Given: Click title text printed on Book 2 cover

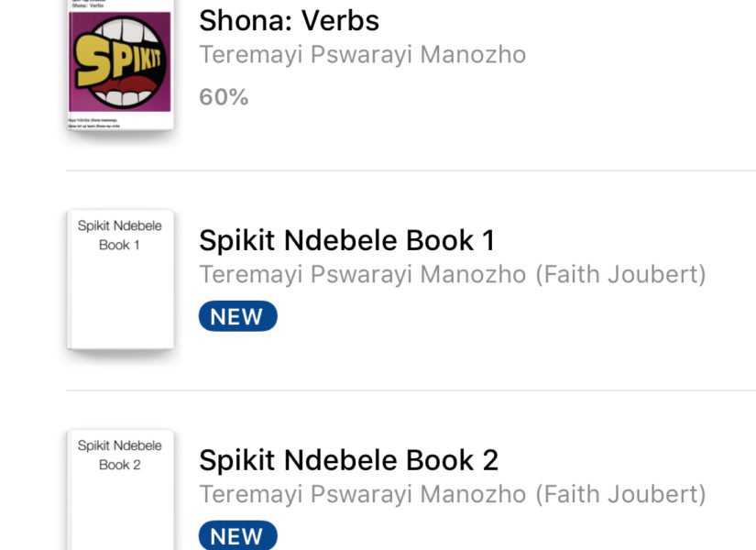Looking at the screenshot, I should 120,455.
